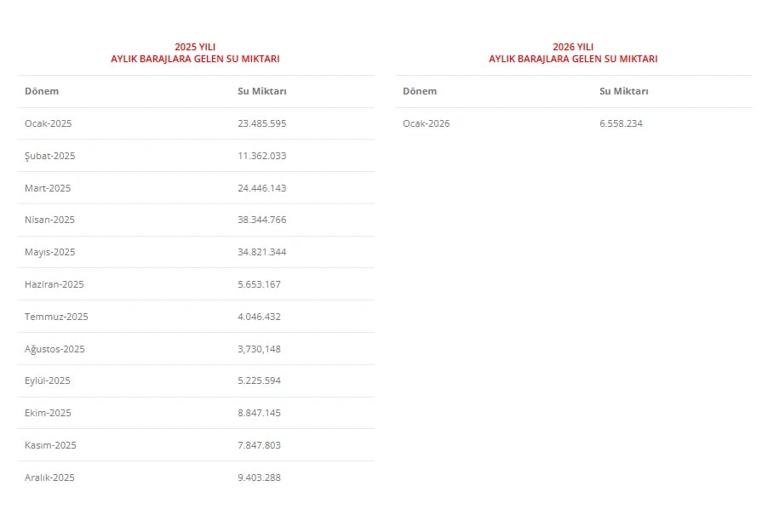Click the 2026 YILI table title
The height and width of the screenshot is (532, 768).
pos(573,53)
